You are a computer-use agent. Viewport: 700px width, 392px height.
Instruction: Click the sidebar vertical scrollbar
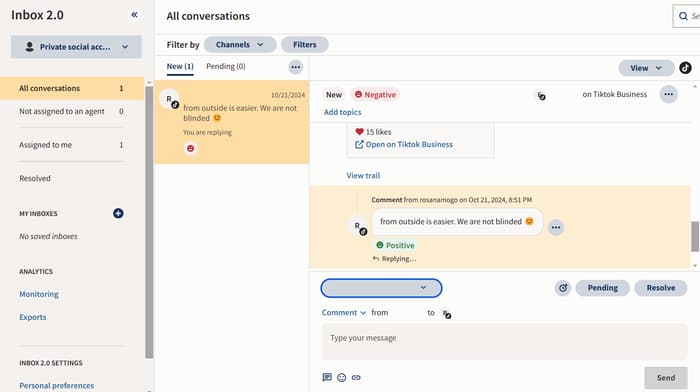tap(149, 222)
